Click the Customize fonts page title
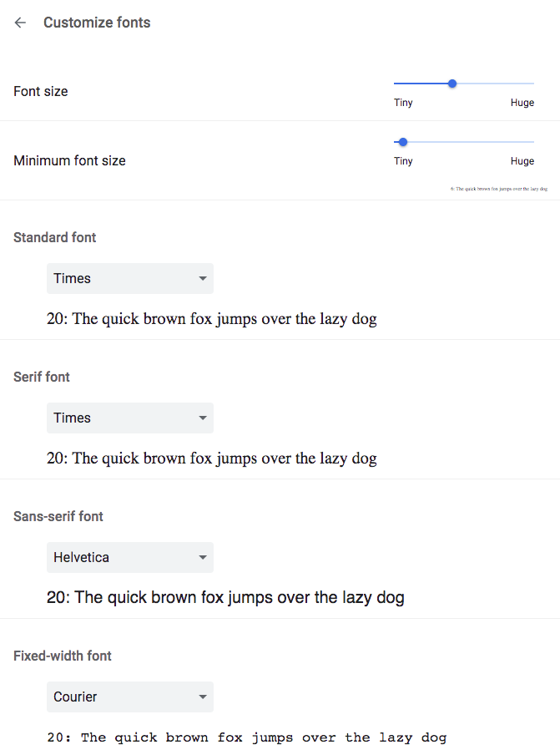This screenshot has width=560, height=755. [97, 23]
